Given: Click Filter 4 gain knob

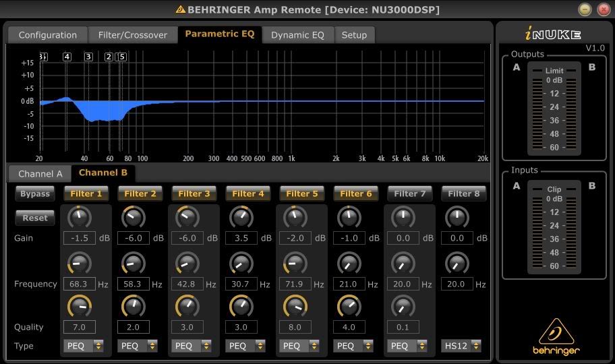Looking at the screenshot, I should click(241, 217).
